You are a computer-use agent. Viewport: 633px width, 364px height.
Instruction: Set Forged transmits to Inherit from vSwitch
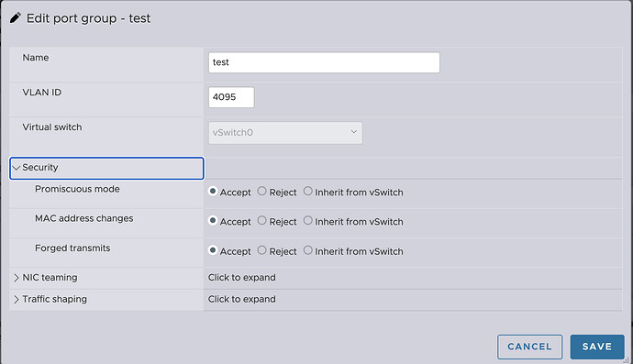308,250
